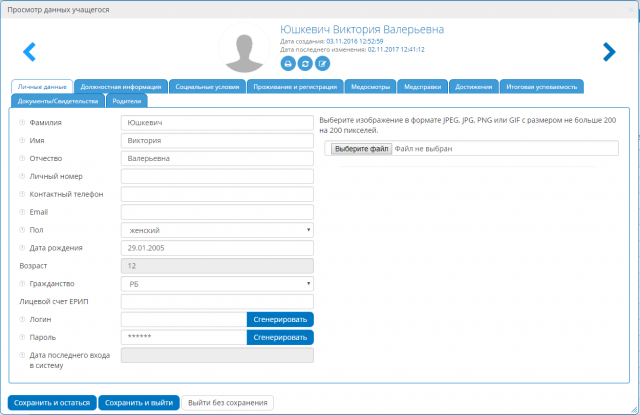Click the student avatar placeholder image
The height and width of the screenshot is (415, 640).
[244, 48]
